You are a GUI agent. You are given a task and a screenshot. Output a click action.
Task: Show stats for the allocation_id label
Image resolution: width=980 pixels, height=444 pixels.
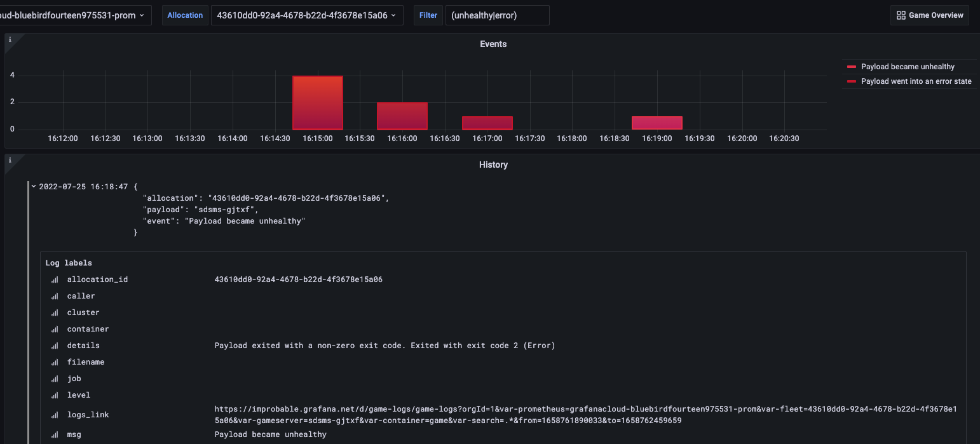pos(55,279)
